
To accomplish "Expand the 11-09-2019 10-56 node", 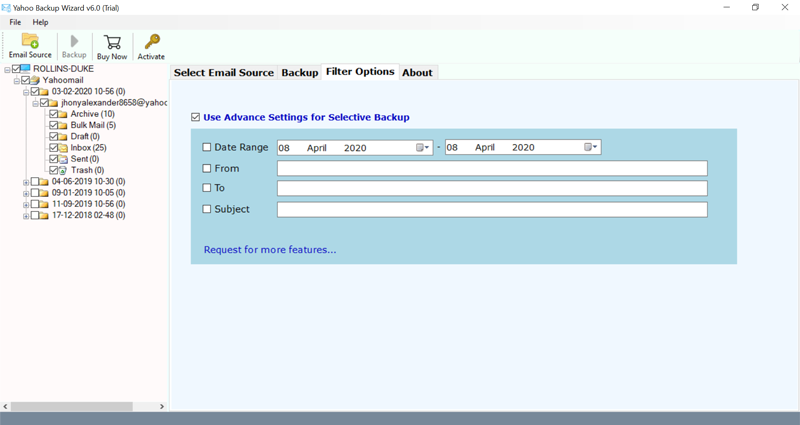I will click(26, 204).
